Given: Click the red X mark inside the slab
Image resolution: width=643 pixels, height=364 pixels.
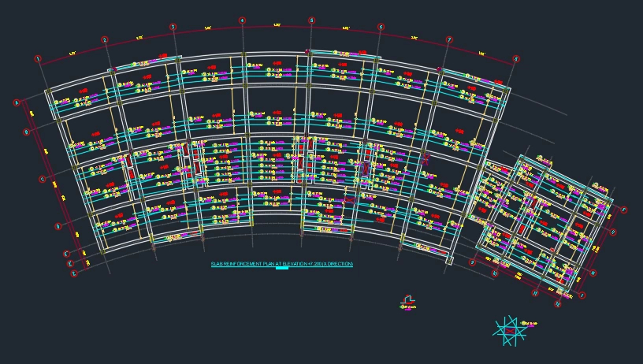Looking at the screenshot, I should click(426, 158).
